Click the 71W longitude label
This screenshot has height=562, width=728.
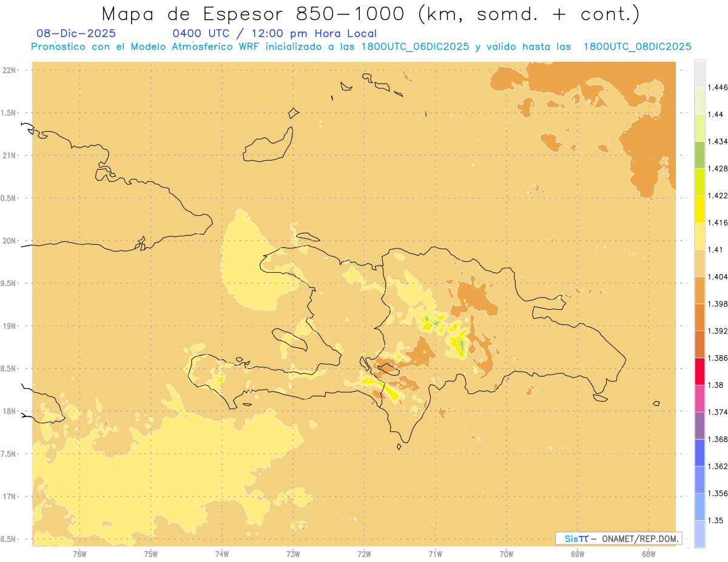435,554
